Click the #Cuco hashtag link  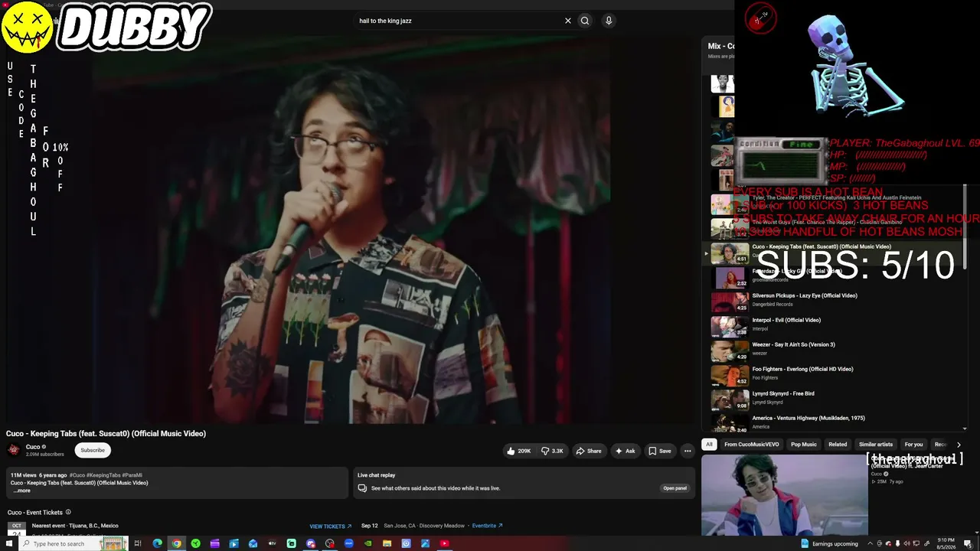[77, 475]
